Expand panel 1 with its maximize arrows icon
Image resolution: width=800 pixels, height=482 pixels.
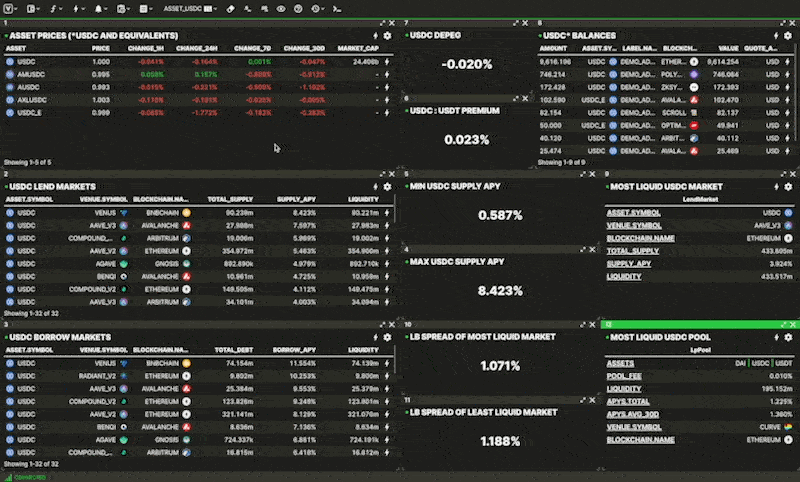pyautogui.click(x=383, y=23)
